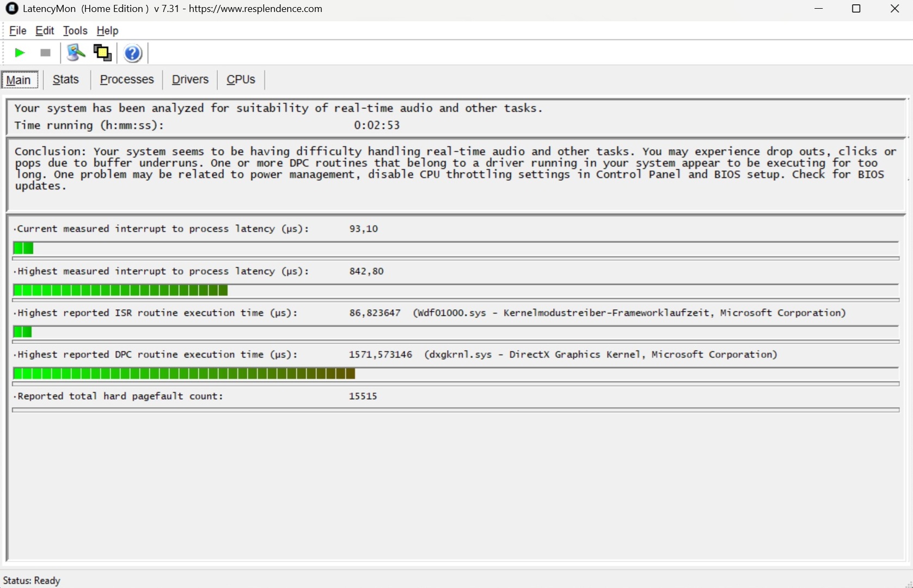Open the Help menu

pyautogui.click(x=107, y=30)
